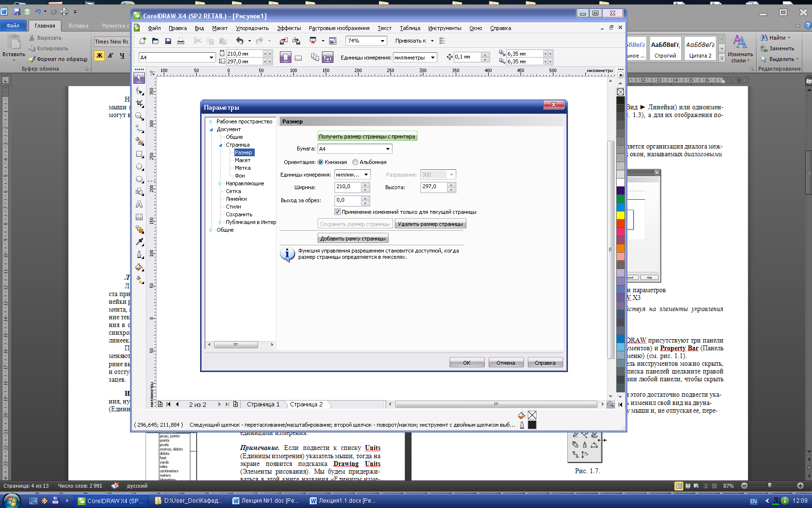The height and width of the screenshot is (508, 812).
Task: Switch to Страница 1 page tab
Action: pyautogui.click(x=263, y=404)
